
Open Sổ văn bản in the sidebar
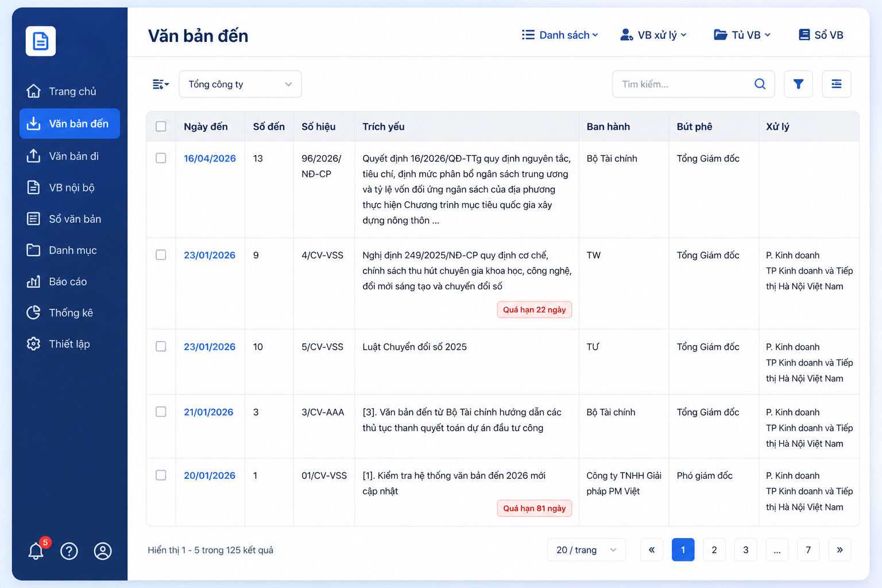click(x=69, y=219)
